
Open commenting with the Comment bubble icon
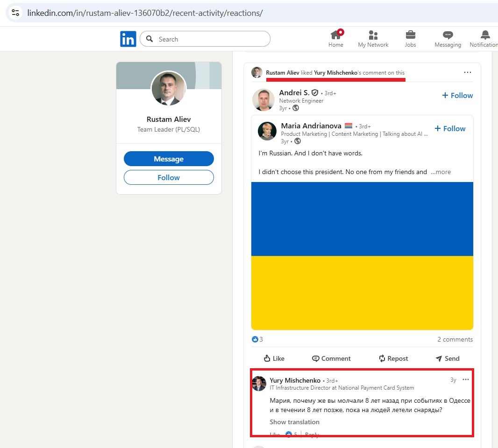point(332,358)
